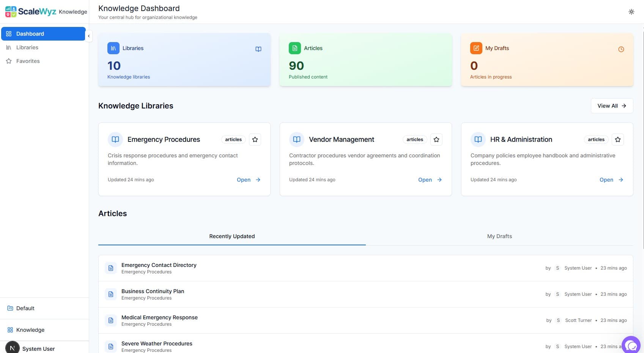
Task: Click the clock icon on My Drafts card
Action: click(x=621, y=49)
